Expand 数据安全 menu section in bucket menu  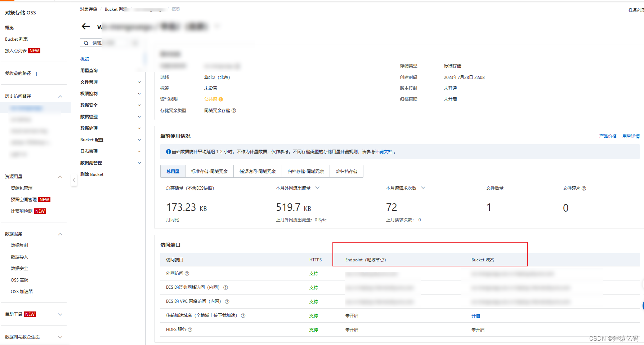[139, 105]
